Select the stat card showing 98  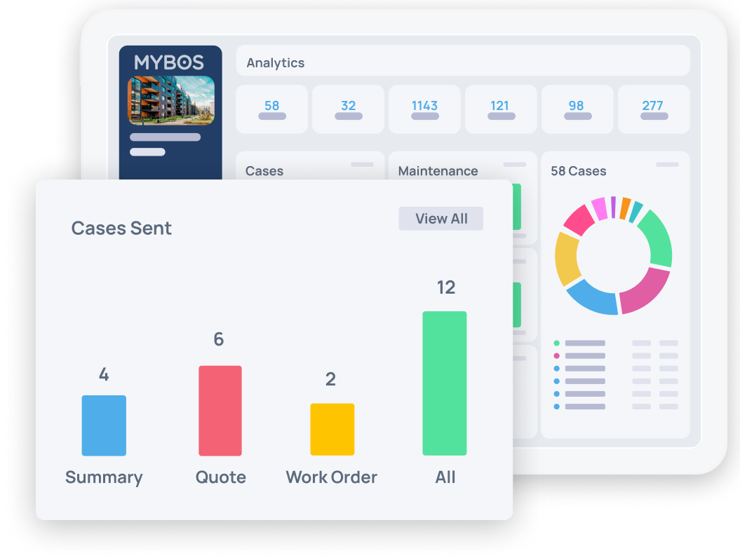tap(576, 109)
